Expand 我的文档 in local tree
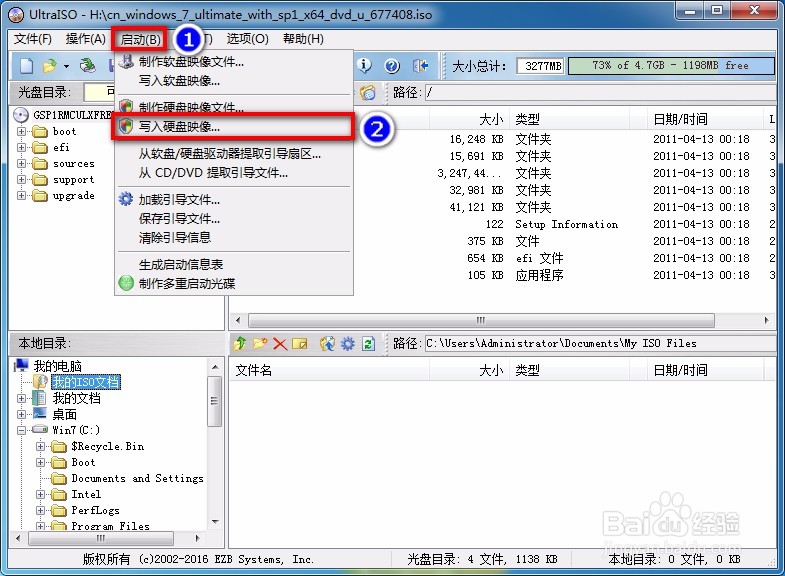This screenshot has height=576, width=785. [x=22, y=399]
